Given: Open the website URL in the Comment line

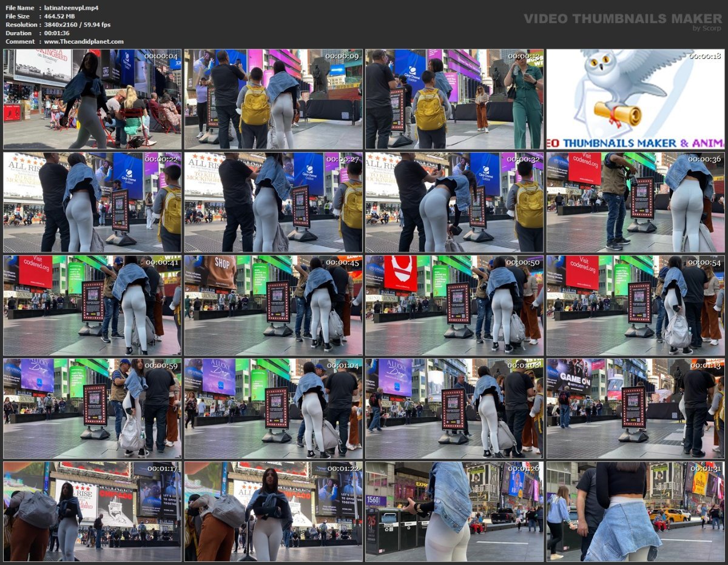Looking at the screenshot, I should coord(84,42).
